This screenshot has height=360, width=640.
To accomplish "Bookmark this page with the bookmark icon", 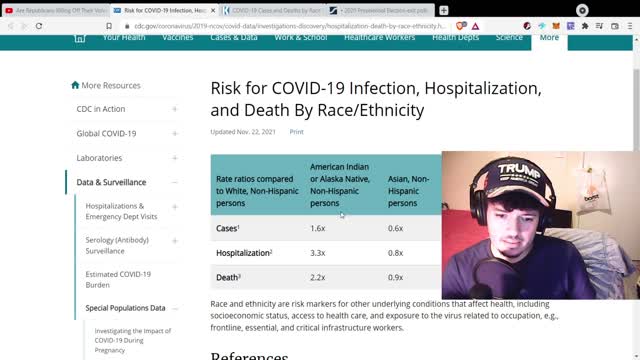I will tap(109, 26).
